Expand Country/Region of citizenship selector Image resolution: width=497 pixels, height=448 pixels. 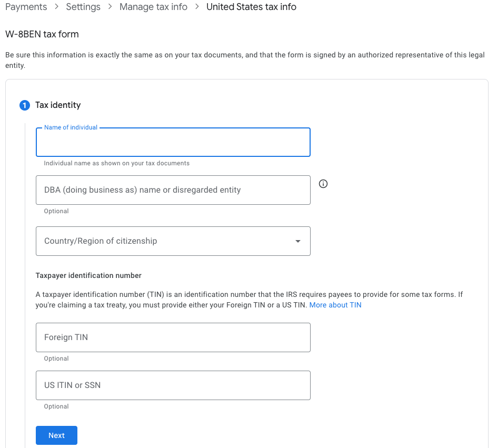coord(173,241)
